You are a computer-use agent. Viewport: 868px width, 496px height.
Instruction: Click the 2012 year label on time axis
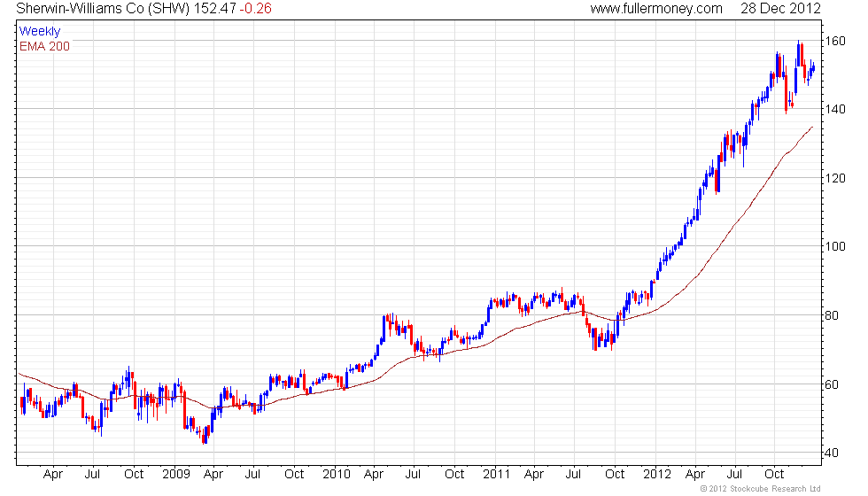point(657,474)
